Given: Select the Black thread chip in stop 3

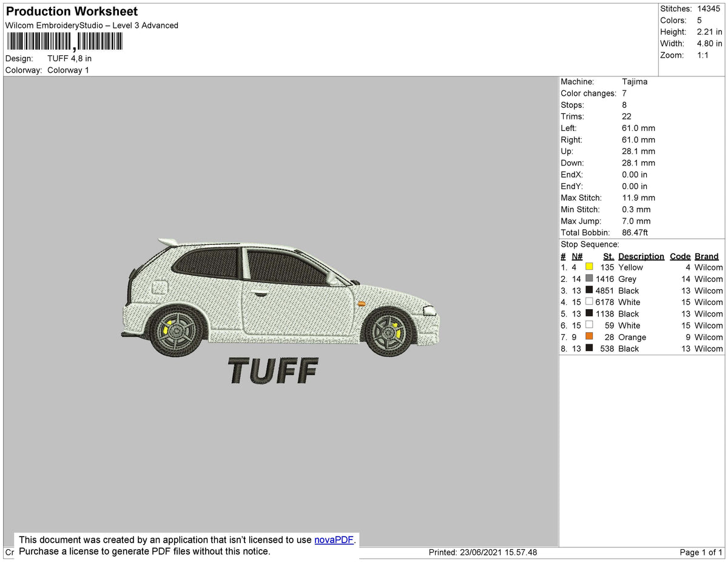Looking at the screenshot, I should (588, 290).
